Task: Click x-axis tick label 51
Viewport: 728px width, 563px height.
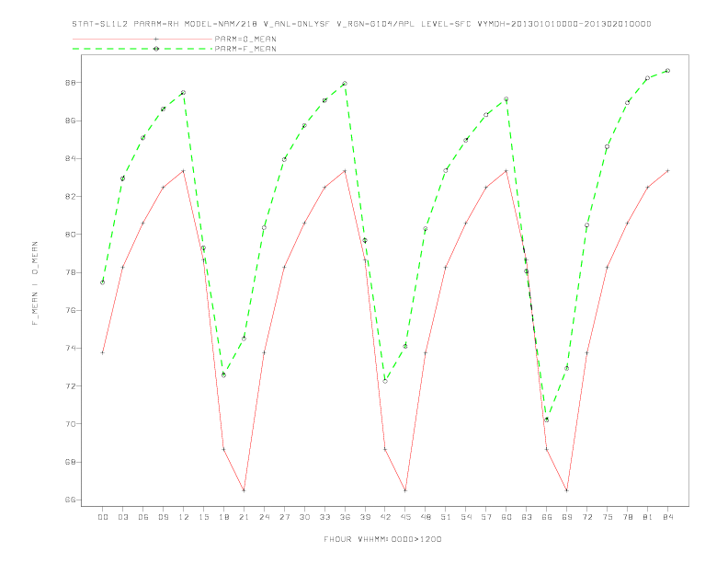Action: pos(446,517)
